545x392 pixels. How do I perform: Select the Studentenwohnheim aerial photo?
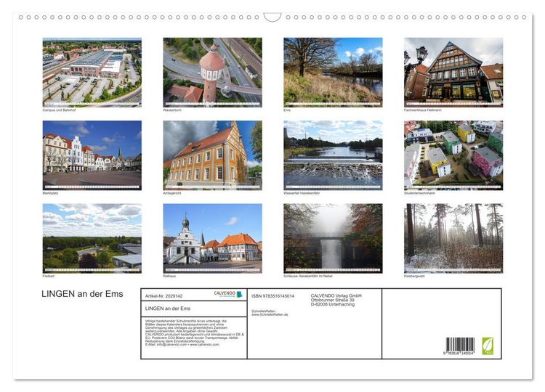(453, 155)
